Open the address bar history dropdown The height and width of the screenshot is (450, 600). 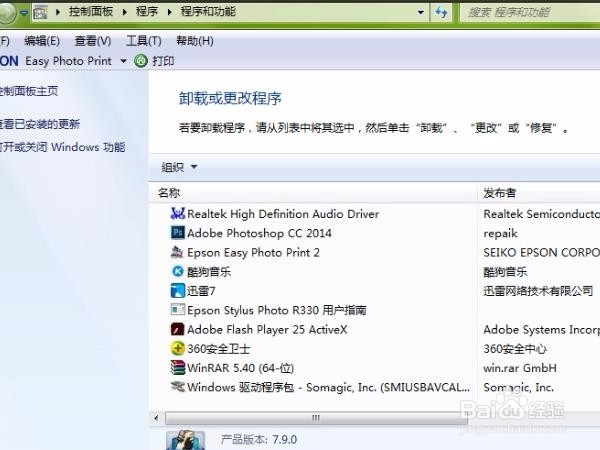421,13
